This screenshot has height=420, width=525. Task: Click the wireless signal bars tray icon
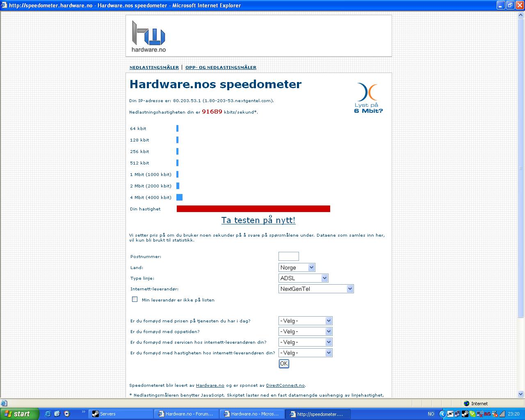(x=502, y=414)
